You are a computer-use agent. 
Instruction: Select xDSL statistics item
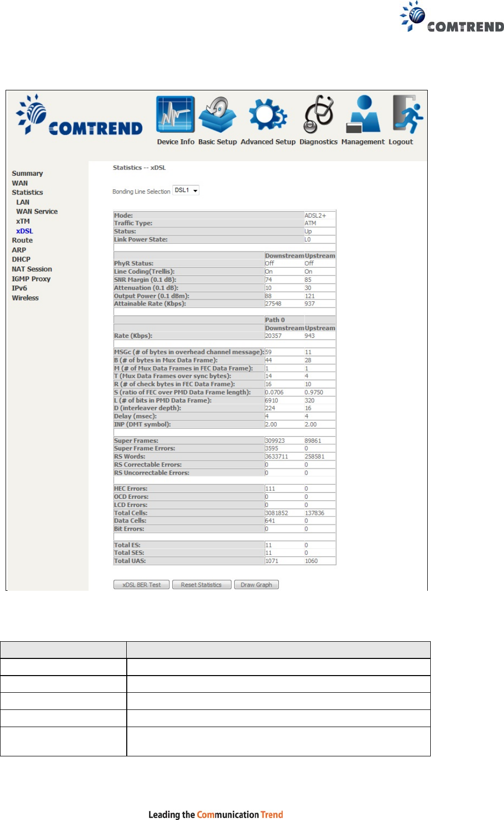(x=24, y=231)
